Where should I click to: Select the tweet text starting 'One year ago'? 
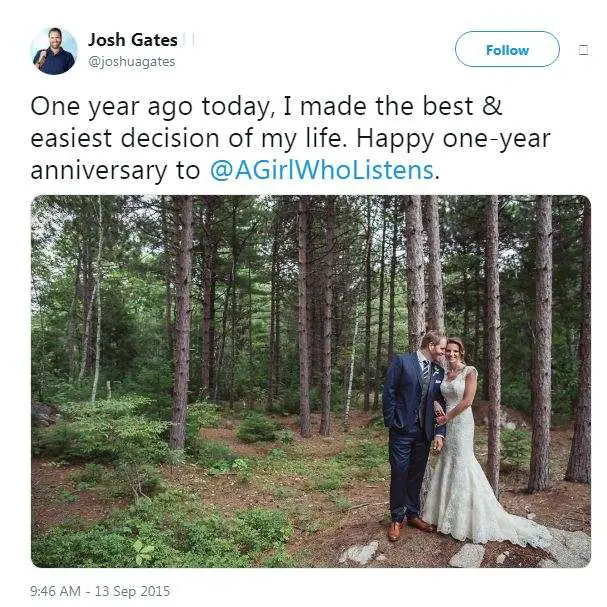290,138
